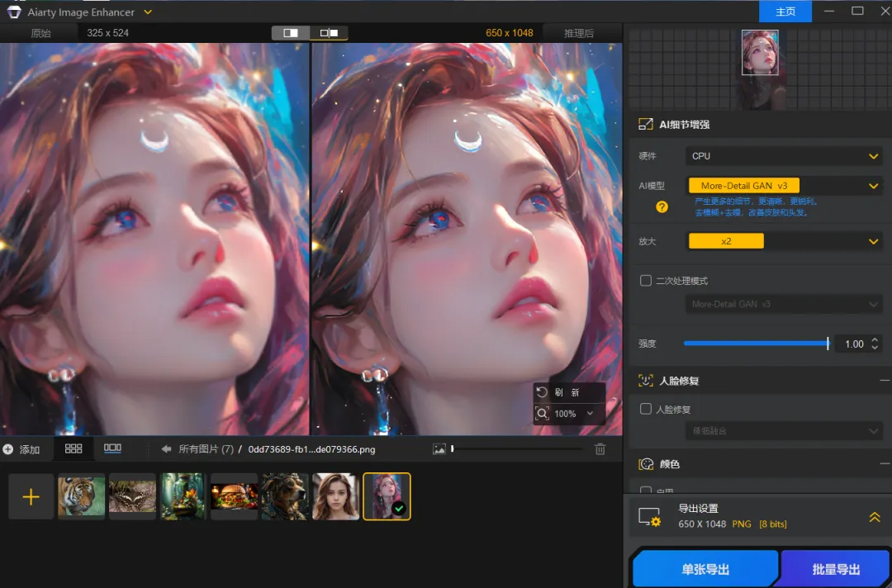
Task: Delete image with the trash icon
Action: (600, 449)
